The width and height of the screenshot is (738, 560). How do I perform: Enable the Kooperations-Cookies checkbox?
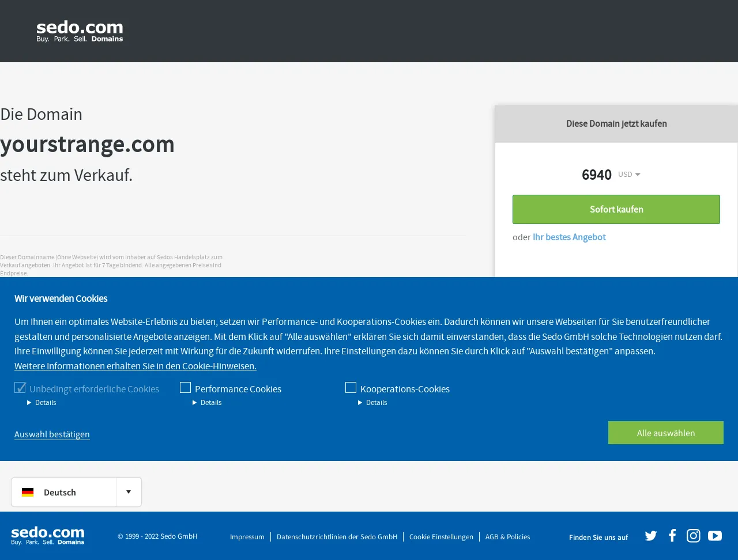click(x=351, y=388)
